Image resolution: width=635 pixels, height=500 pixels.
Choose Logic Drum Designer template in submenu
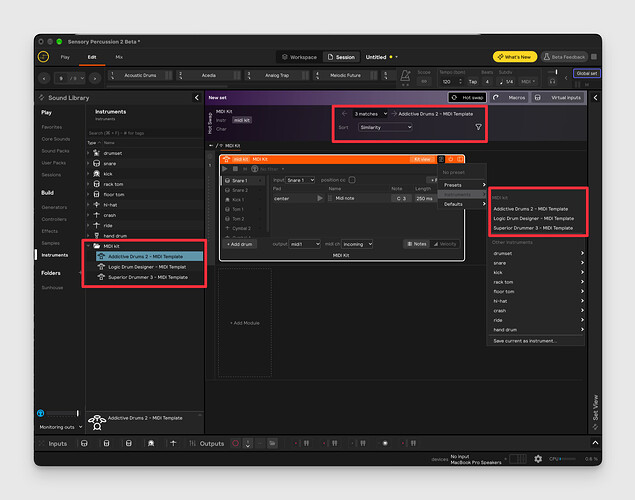pyautogui.click(x=533, y=219)
